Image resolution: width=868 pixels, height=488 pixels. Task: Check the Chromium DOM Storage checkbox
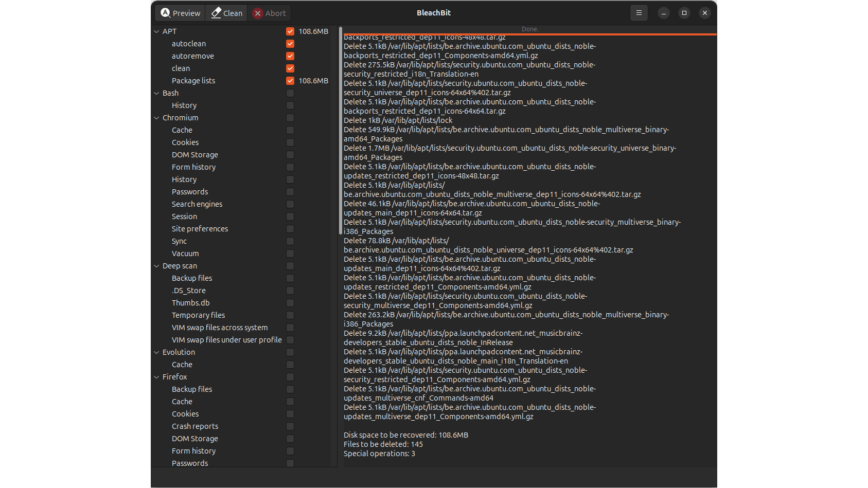click(x=290, y=155)
